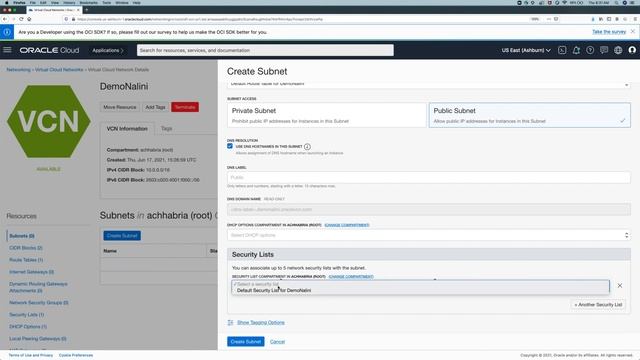Switch to the Tags tab
The height and width of the screenshot is (360, 640).
[x=167, y=129]
